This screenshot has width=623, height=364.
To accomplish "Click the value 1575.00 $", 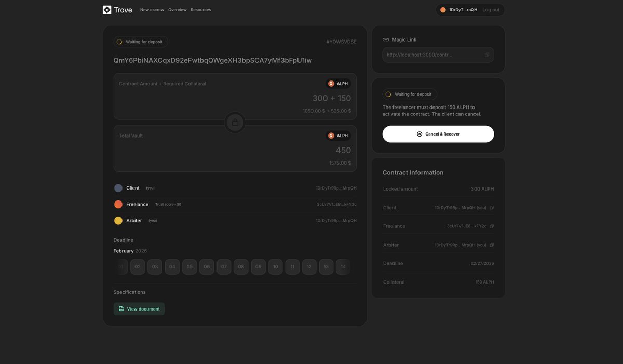I will click(x=340, y=163).
